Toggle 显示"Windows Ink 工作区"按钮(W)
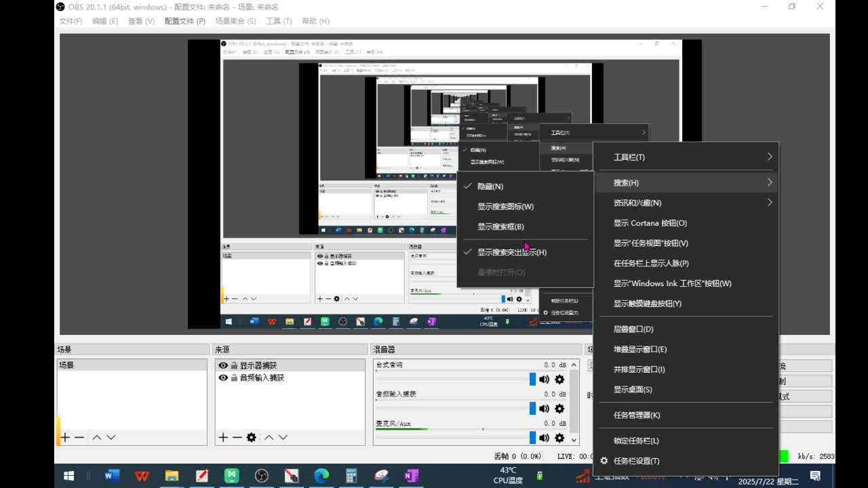 coord(686,283)
